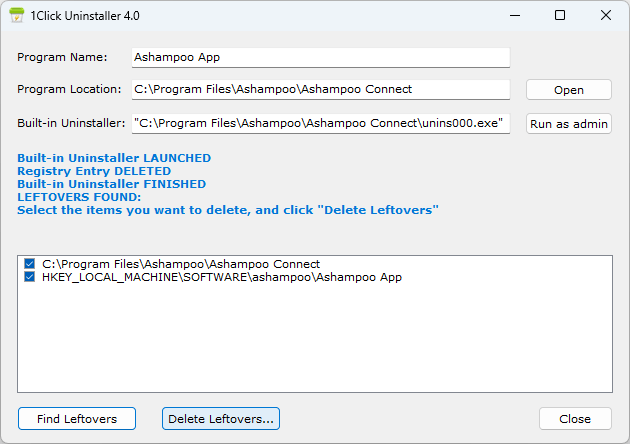Click the Find Leftovers button
630x444 pixels.
(77, 419)
